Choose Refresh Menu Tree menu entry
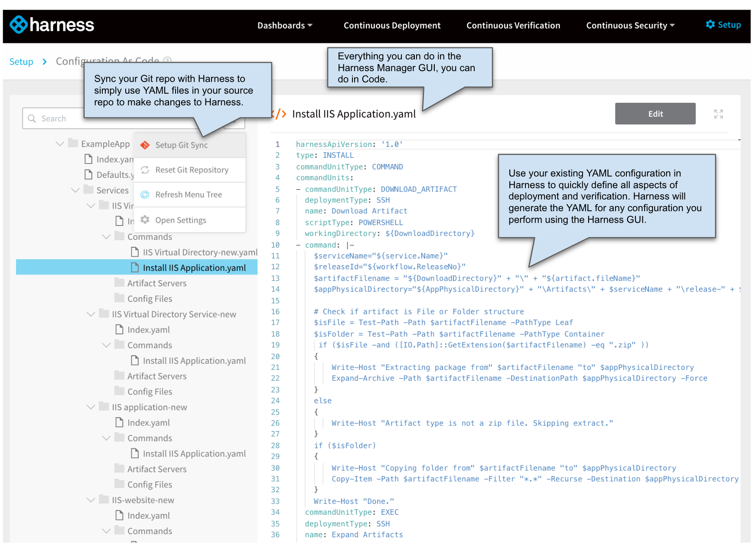The image size is (756, 549). [x=190, y=195]
